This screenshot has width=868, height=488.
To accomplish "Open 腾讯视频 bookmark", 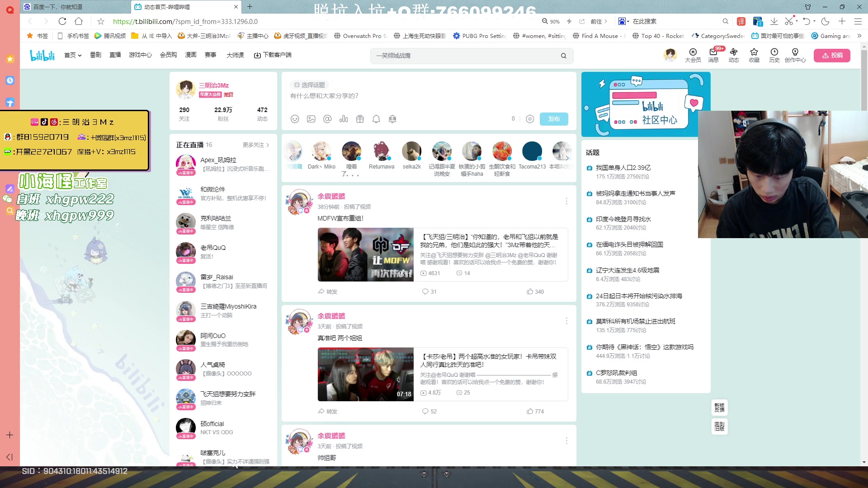I will tap(110, 36).
